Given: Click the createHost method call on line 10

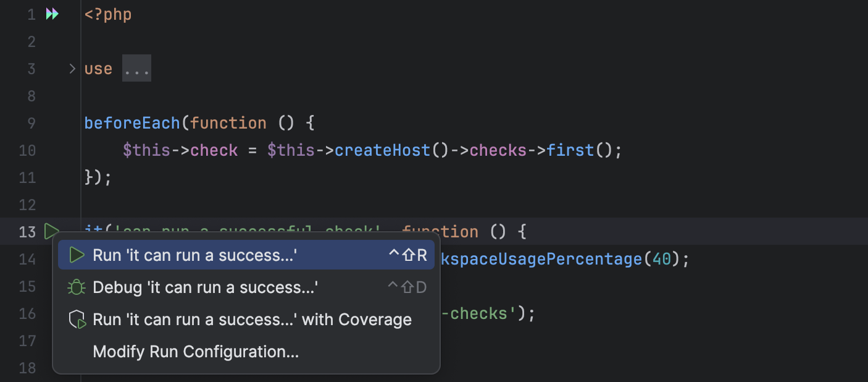Looking at the screenshot, I should 382,150.
